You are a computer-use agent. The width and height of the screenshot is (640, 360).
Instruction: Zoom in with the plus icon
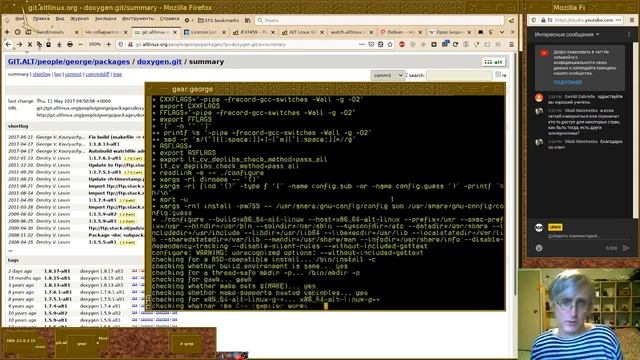(109, 44)
